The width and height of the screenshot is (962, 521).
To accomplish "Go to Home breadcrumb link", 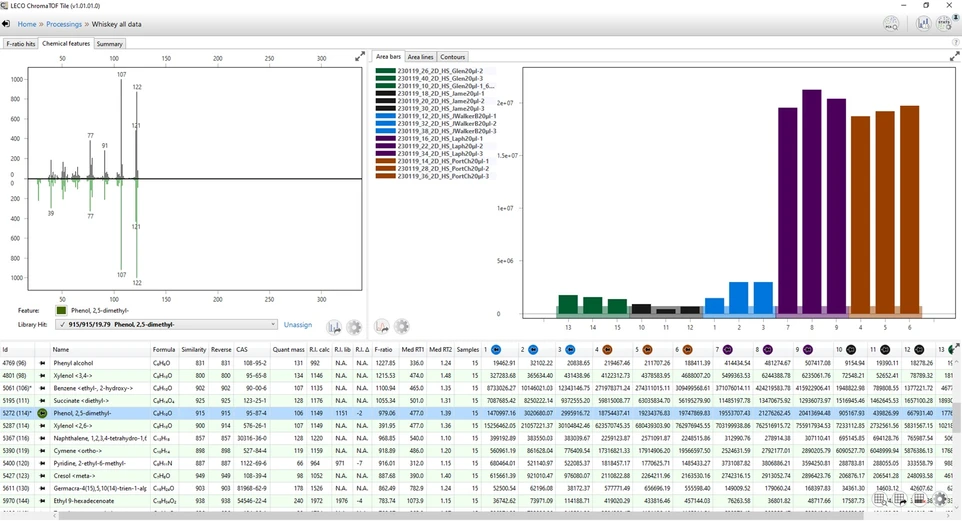I will coord(26,24).
